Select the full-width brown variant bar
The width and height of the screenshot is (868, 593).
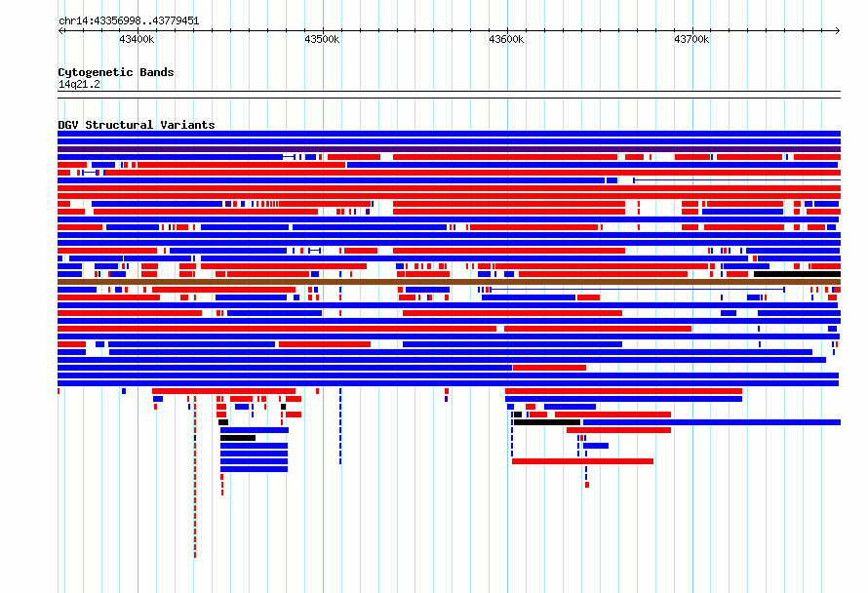pos(449,282)
